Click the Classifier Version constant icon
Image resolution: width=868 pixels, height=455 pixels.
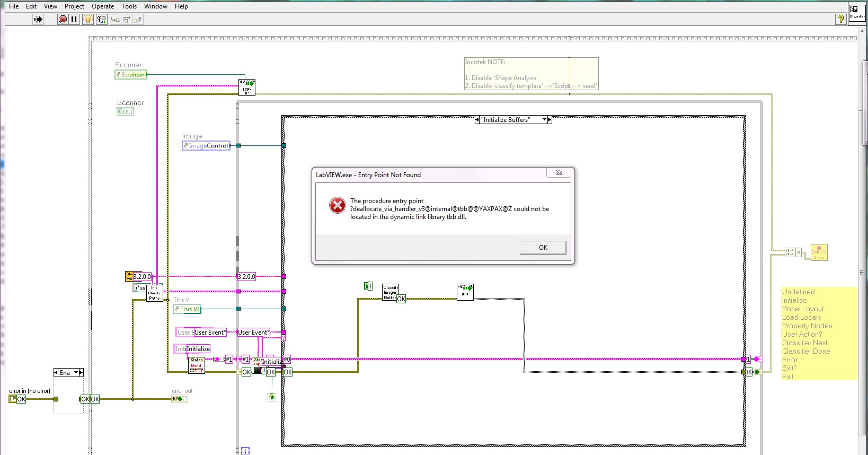[129, 276]
